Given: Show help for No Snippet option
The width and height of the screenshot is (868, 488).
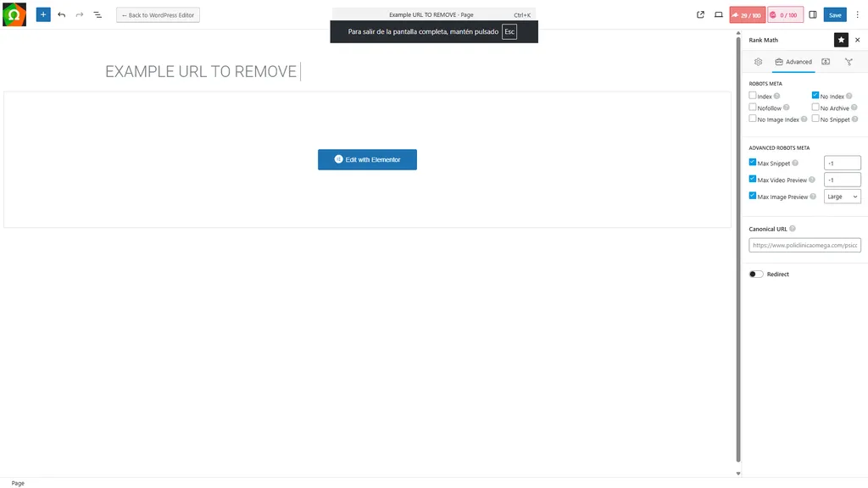Looking at the screenshot, I should (854, 119).
